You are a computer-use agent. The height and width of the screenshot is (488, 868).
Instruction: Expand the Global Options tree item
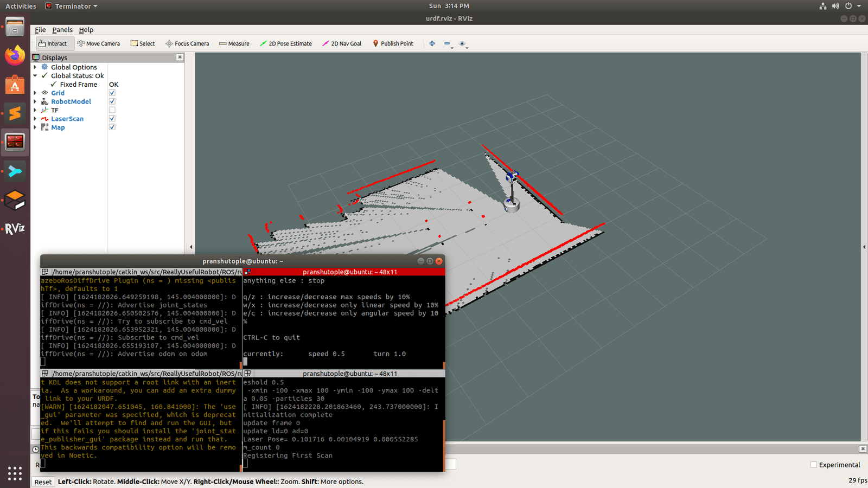pos(35,67)
